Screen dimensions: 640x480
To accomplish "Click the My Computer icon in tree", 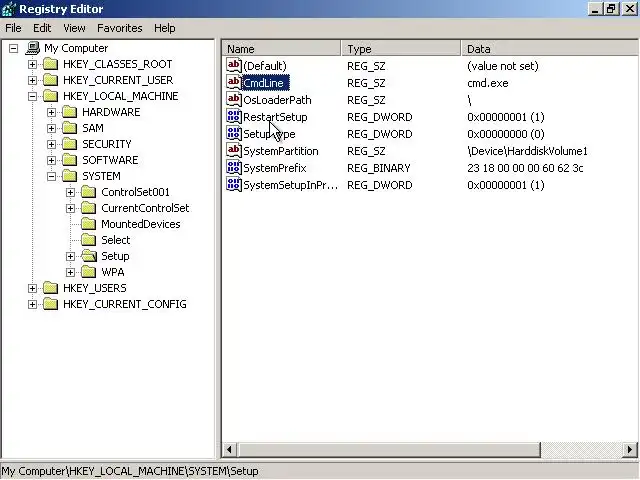I will click(33, 48).
